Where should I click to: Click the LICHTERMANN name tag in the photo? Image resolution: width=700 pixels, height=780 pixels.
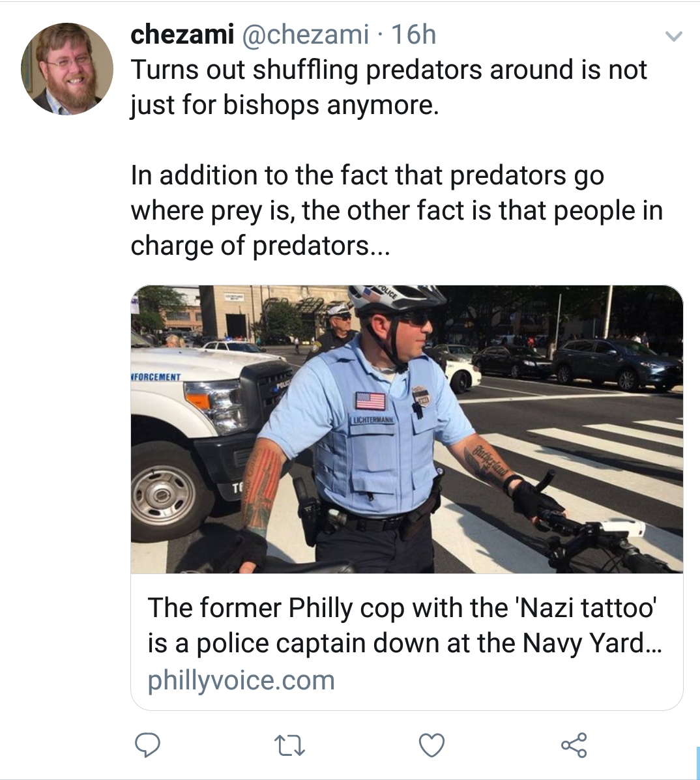[373, 420]
